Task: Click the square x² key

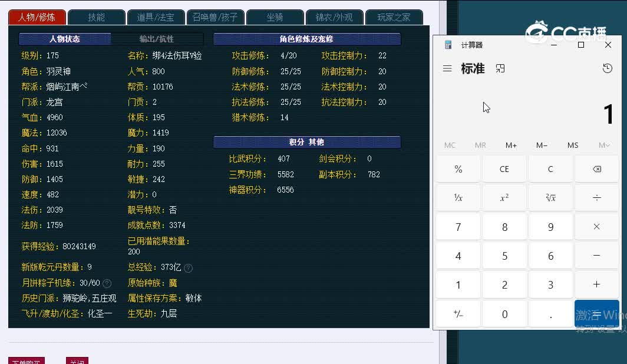Action: [x=504, y=198]
